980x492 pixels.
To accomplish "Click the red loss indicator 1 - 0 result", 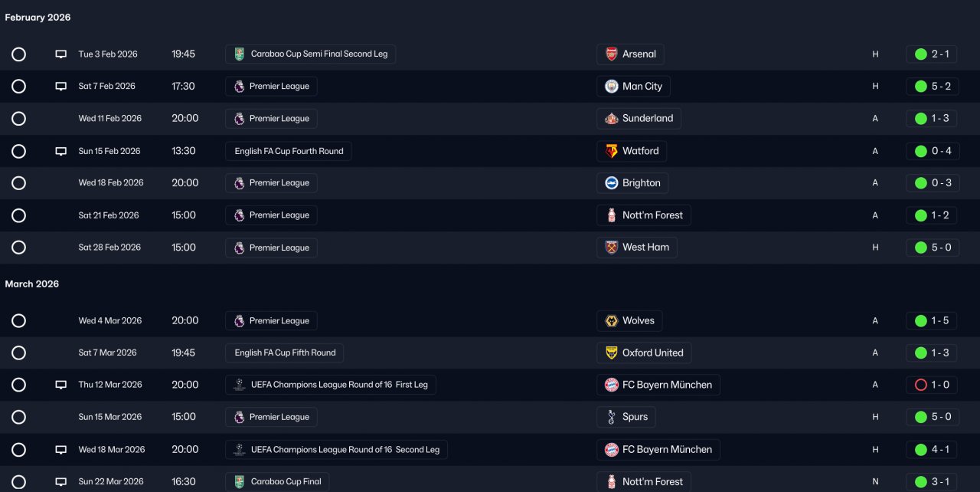I will point(931,385).
